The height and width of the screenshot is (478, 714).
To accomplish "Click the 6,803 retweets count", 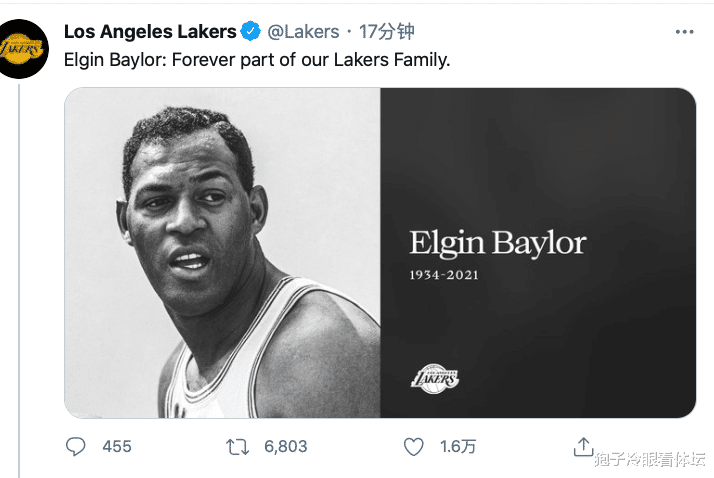I will pos(285,446).
